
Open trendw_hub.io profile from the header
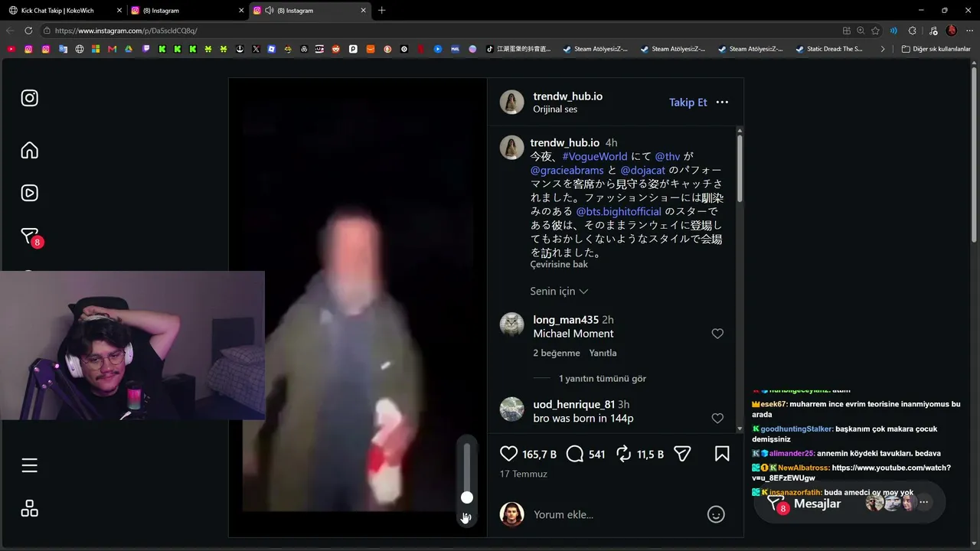pyautogui.click(x=567, y=96)
